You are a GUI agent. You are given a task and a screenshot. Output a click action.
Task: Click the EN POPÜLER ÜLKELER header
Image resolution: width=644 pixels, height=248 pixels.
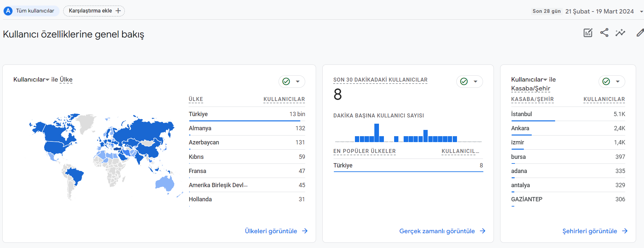[x=364, y=151]
